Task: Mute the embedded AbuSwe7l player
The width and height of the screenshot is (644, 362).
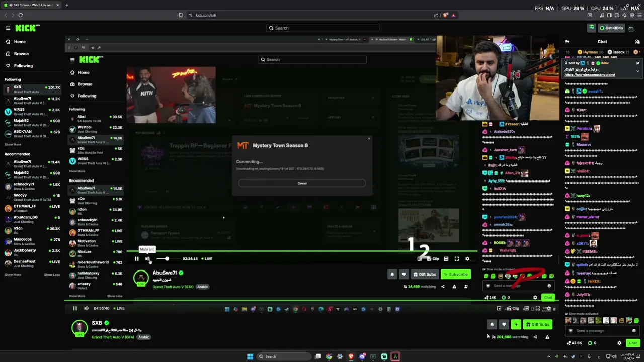Action: click(x=147, y=259)
